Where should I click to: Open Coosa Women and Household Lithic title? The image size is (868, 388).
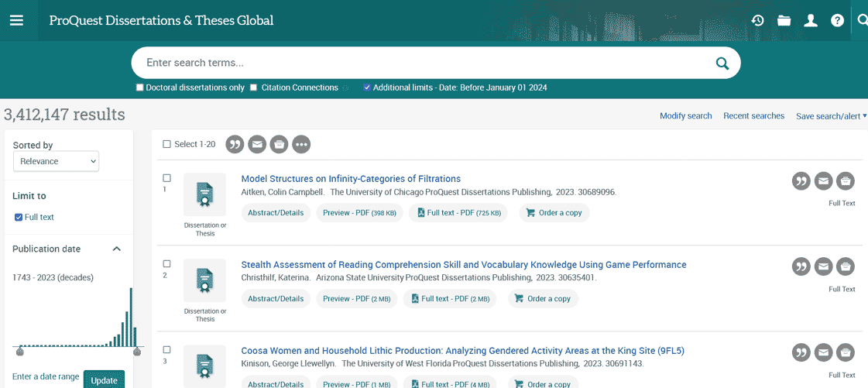463,350
